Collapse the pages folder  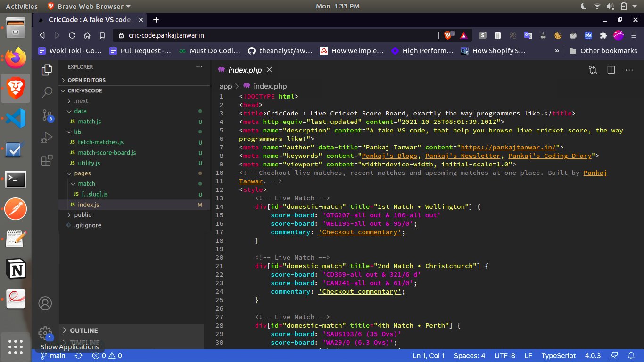tap(82, 173)
